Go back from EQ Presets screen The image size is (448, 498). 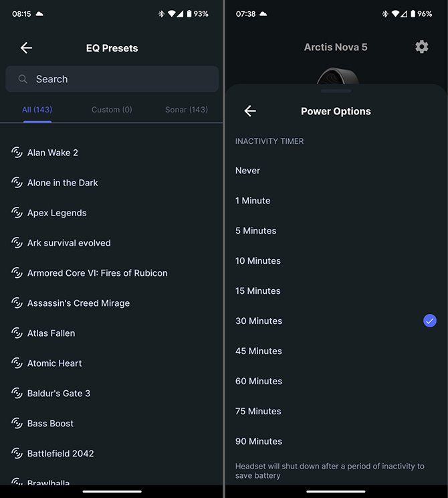[26, 48]
